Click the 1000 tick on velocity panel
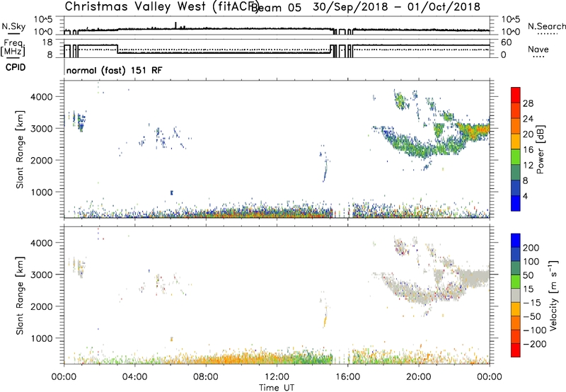566x392 pixels. (42, 338)
